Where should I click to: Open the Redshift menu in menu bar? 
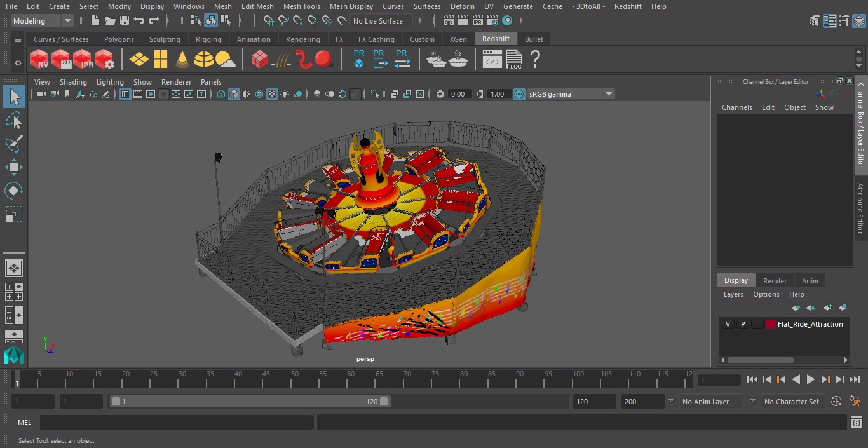coord(628,6)
